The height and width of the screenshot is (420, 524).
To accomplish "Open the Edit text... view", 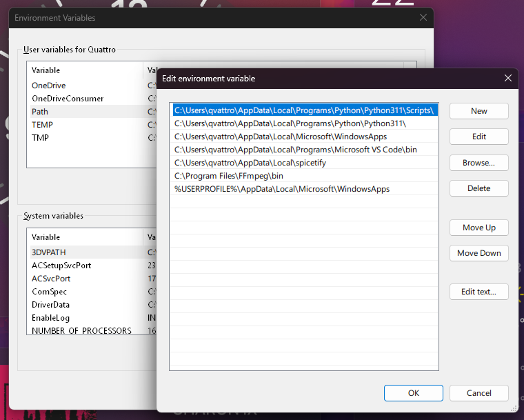I will point(478,292).
